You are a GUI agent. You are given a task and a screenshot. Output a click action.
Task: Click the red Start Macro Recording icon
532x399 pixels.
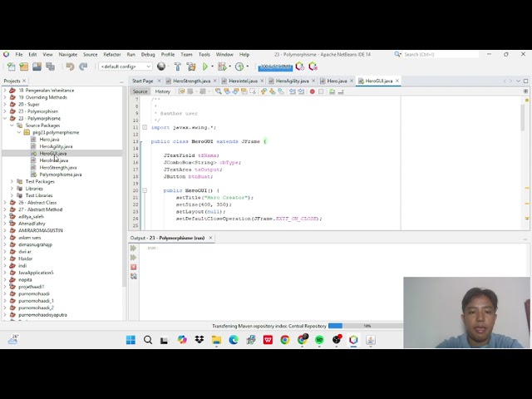313,91
